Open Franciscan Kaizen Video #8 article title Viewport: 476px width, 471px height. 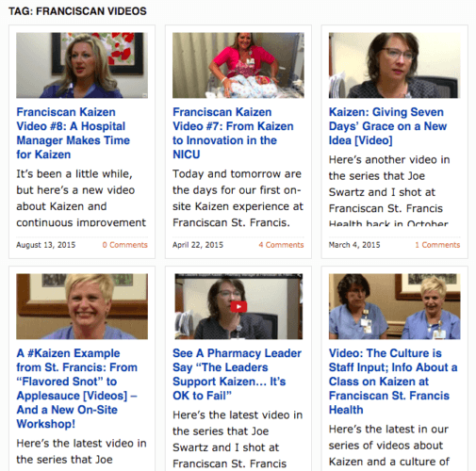73,133
